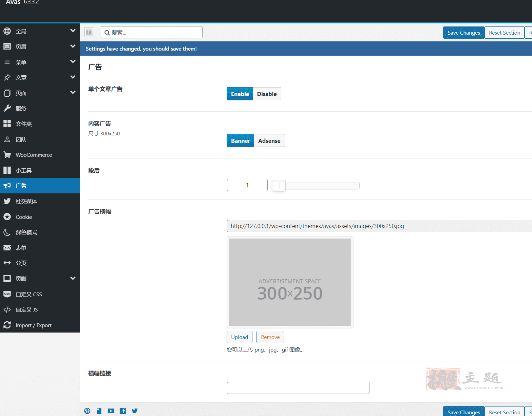The width and height of the screenshot is (532, 416).
Task: Expand the 页面 sidebar section chevron
Action: click(73, 93)
